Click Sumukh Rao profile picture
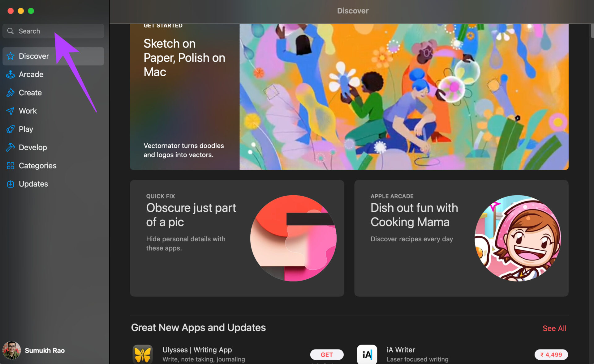This screenshot has height=364, width=594. pos(12,350)
